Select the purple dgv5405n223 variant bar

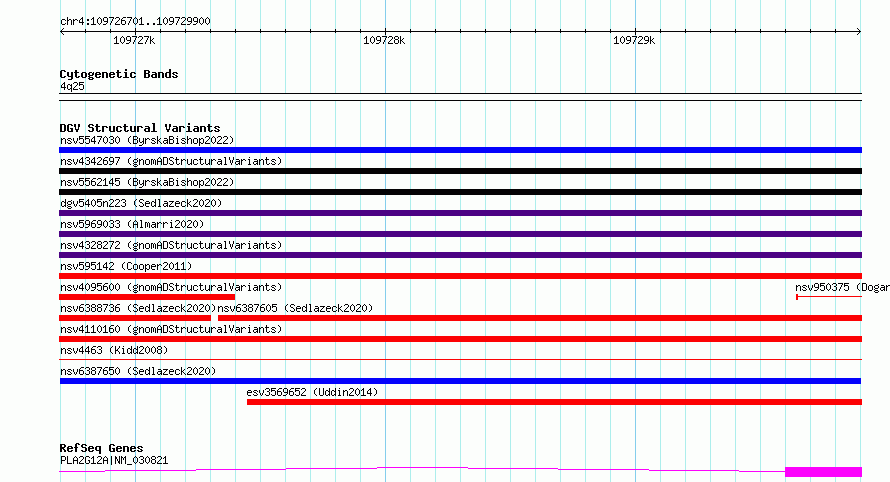click(x=460, y=213)
